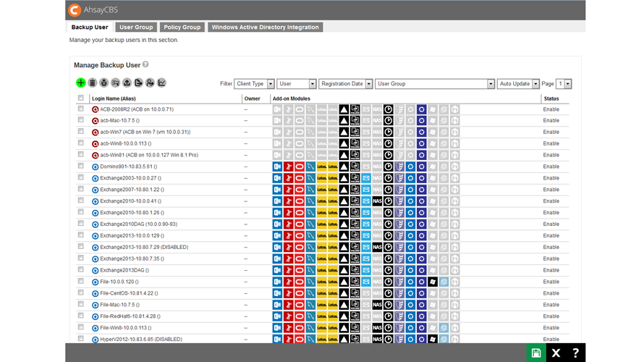Click the purple shield module icon in Exchange2010DAG row
Image resolution: width=644 pixels, height=362 pixels.
point(399,224)
